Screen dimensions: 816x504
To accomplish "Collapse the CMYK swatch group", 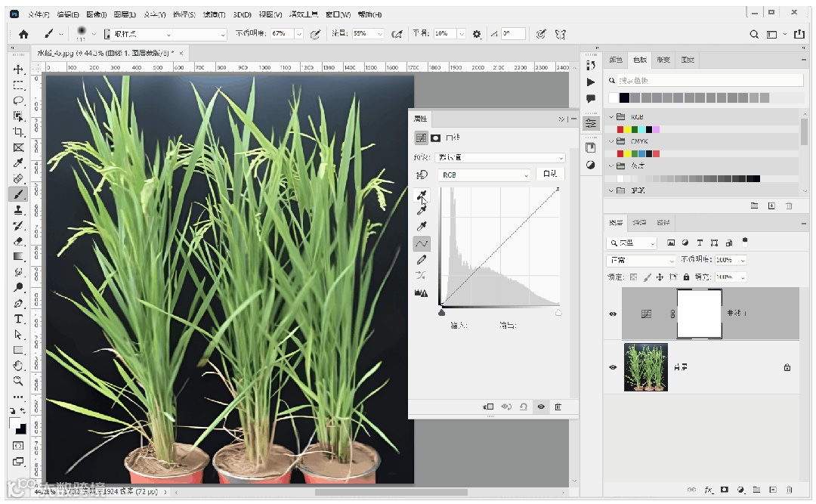I will tap(611, 141).
